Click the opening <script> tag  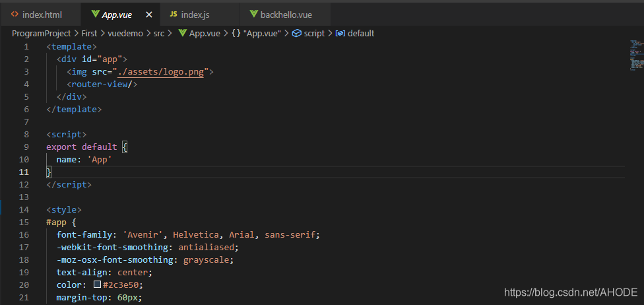(67, 135)
